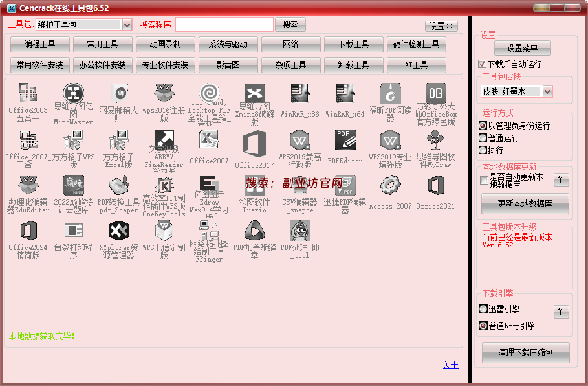Expand the 工具包 dropdown arrow
The width and height of the screenshot is (588, 386).
127,25
